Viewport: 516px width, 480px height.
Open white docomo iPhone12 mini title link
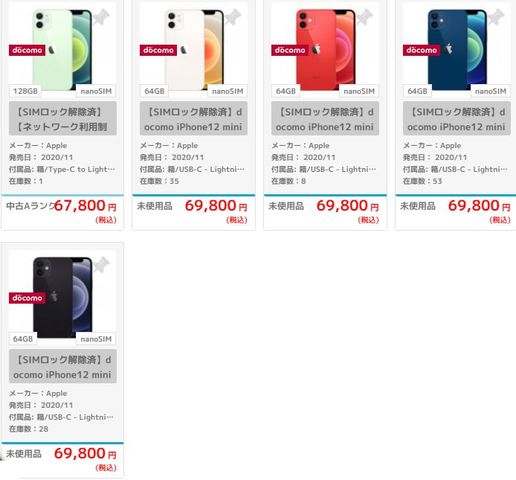[194, 119]
